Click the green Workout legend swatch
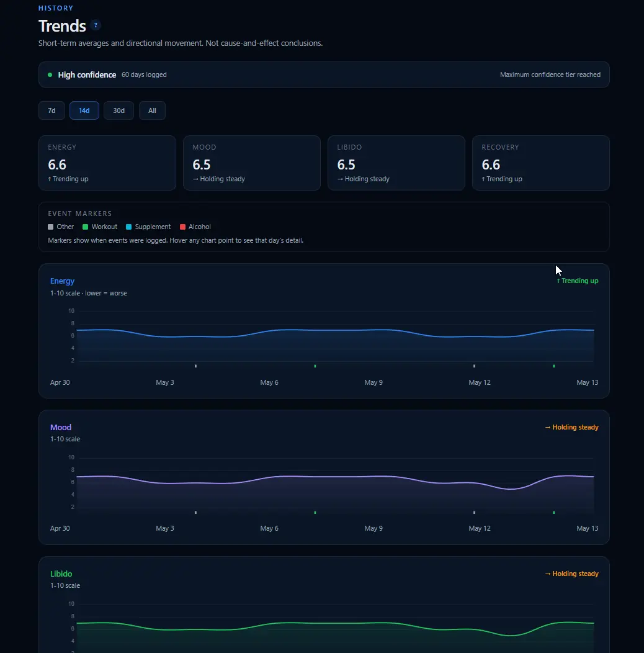The height and width of the screenshot is (653, 644). click(x=86, y=227)
